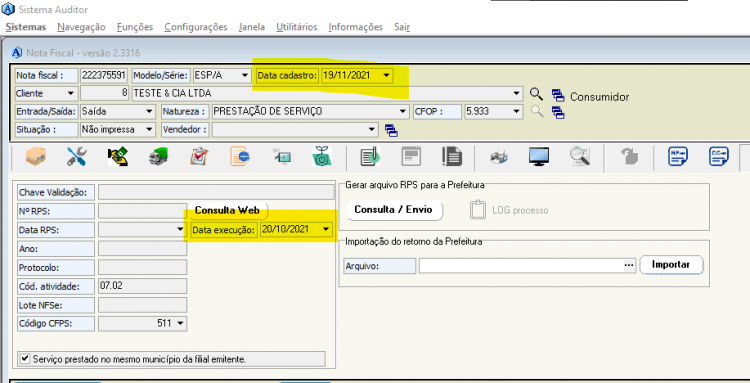This screenshot has width=750, height=383.
Task: Click the Lote NFSe input field
Action: (x=143, y=305)
